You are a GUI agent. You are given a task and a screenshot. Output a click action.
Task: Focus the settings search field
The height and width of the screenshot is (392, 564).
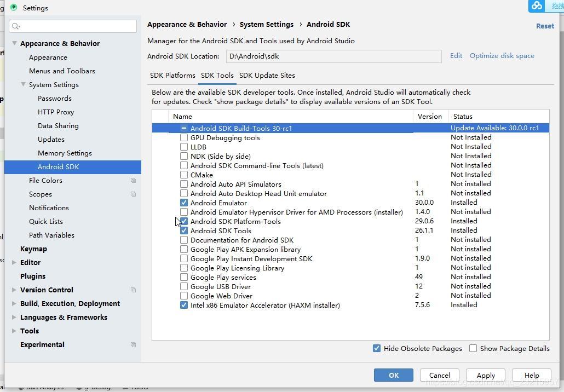click(73, 26)
